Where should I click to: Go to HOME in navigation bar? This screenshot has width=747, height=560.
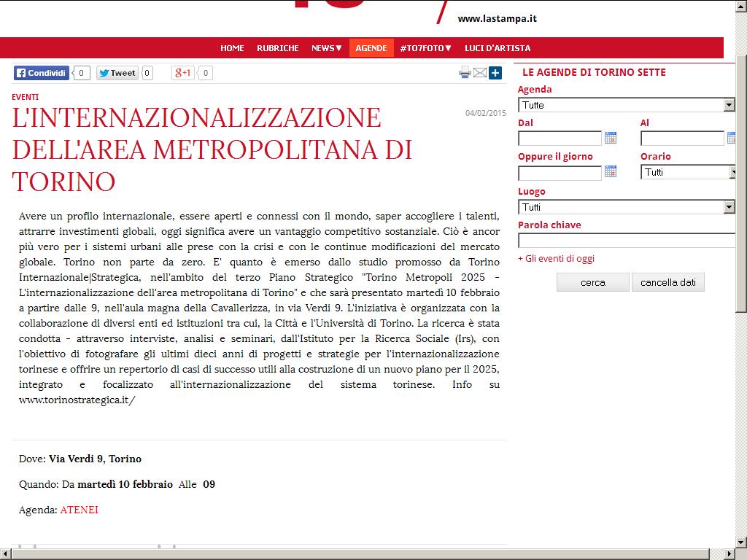(232, 48)
